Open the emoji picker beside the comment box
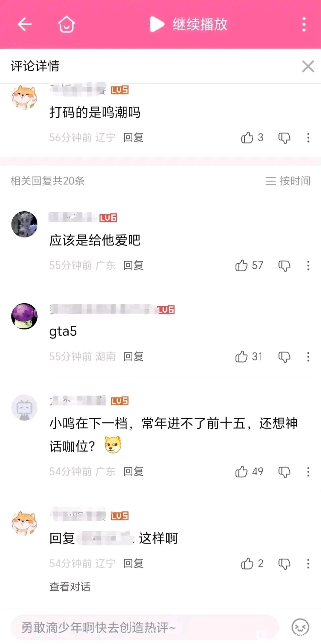 click(x=300, y=627)
